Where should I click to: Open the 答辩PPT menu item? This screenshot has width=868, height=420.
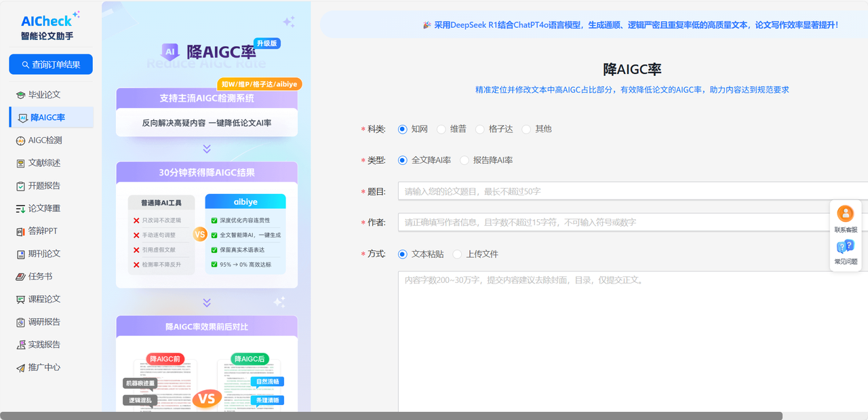51,231
